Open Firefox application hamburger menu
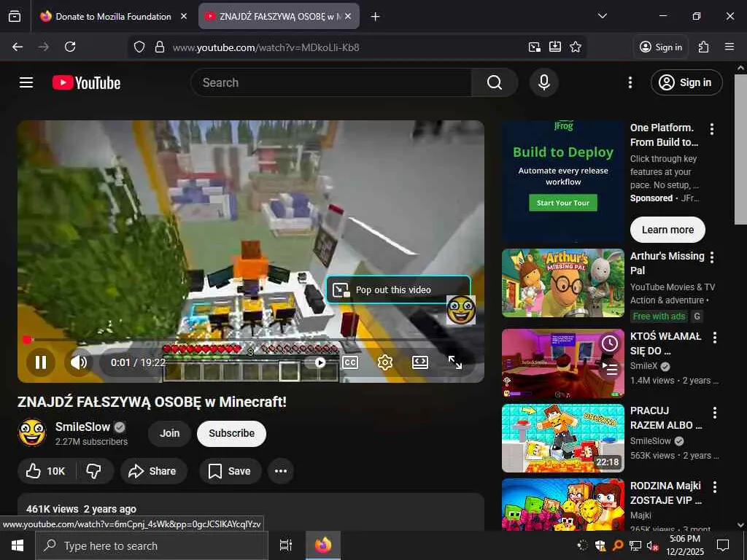This screenshot has width=747, height=560. coord(729,47)
